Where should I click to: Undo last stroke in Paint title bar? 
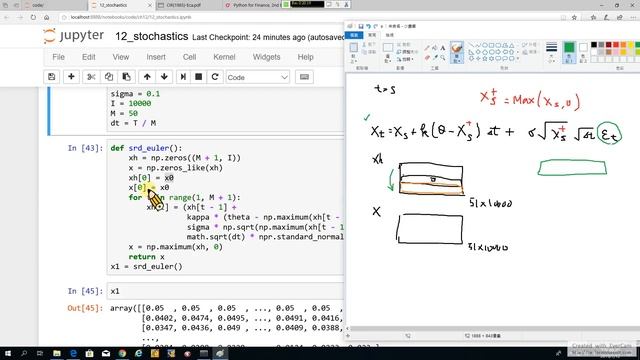368,26
